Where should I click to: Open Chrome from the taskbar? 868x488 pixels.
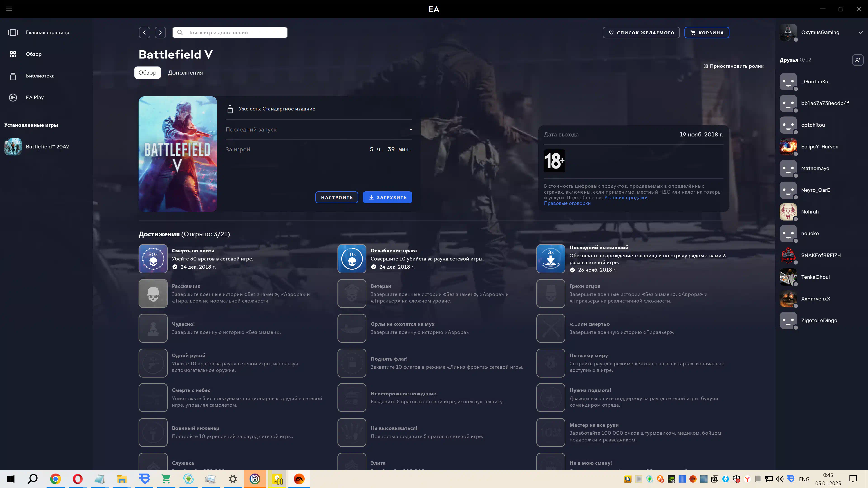pyautogui.click(x=55, y=479)
